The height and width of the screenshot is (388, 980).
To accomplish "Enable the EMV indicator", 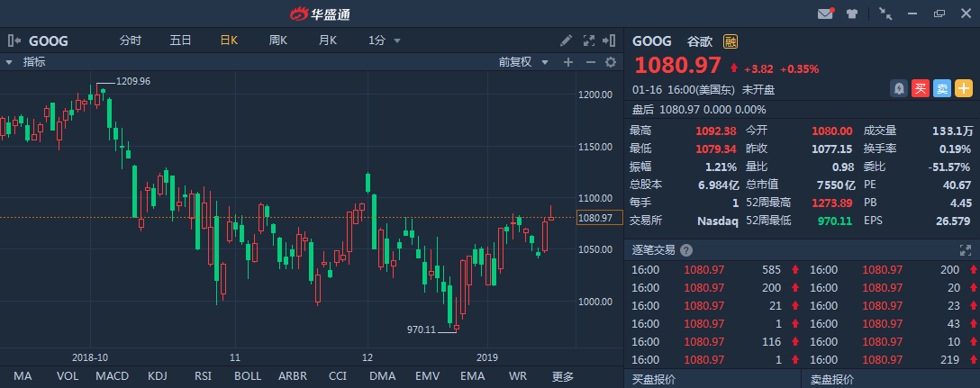I will coord(428,377).
